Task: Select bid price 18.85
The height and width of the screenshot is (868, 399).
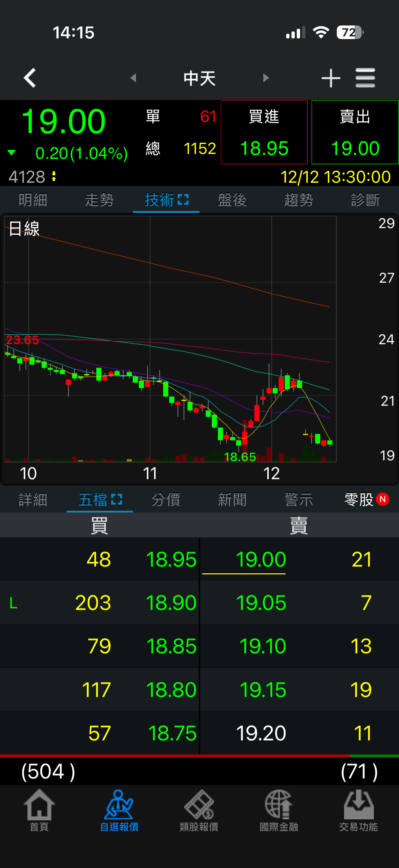Action: tap(171, 646)
